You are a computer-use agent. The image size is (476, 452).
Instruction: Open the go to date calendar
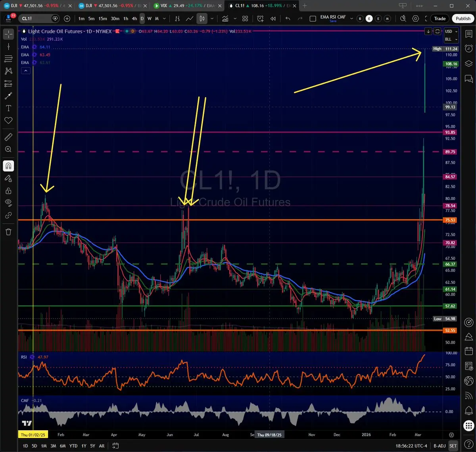pyautogui.click(x=115, y=446)
